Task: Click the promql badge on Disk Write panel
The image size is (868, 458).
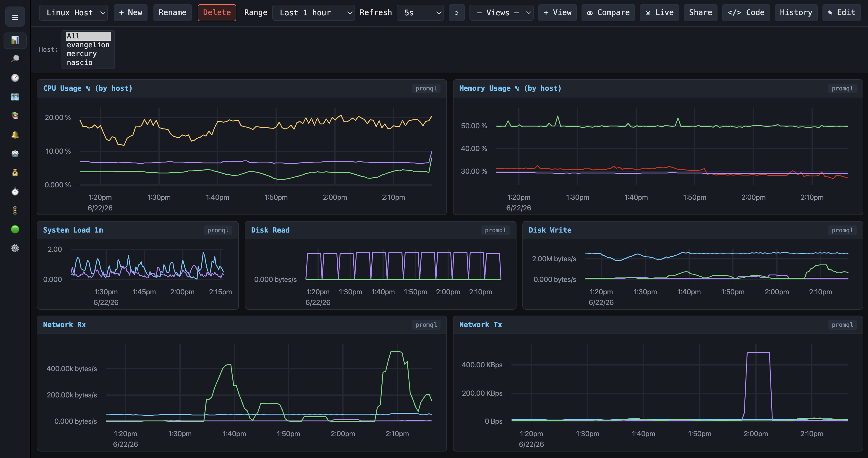Action: pos(842,230)
